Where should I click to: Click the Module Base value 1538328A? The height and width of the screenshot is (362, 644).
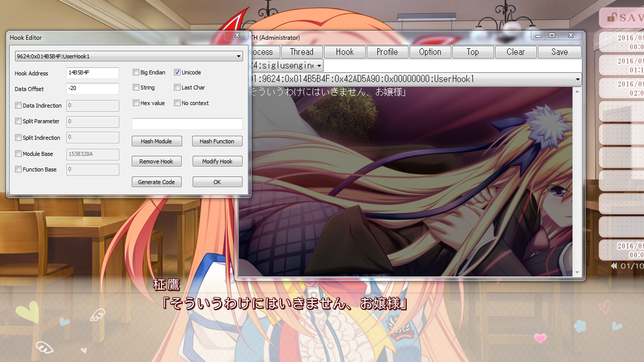point(93,154)
